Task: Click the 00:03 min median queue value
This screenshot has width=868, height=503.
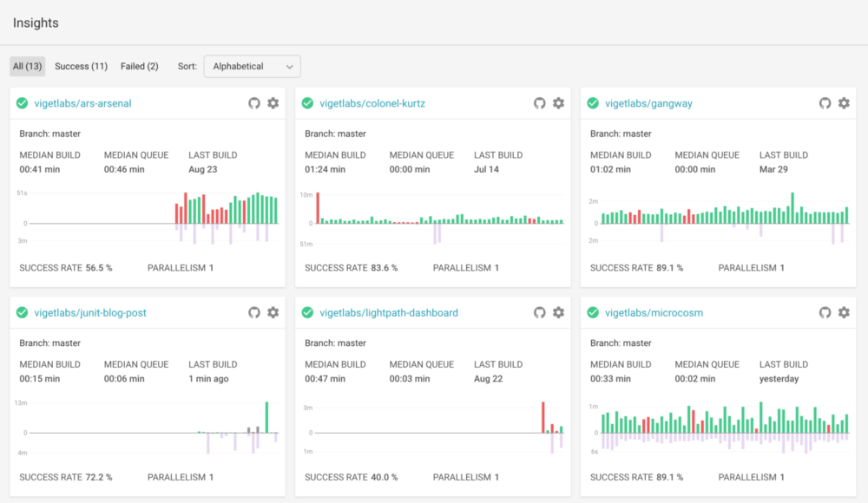Action: point(410,378)
